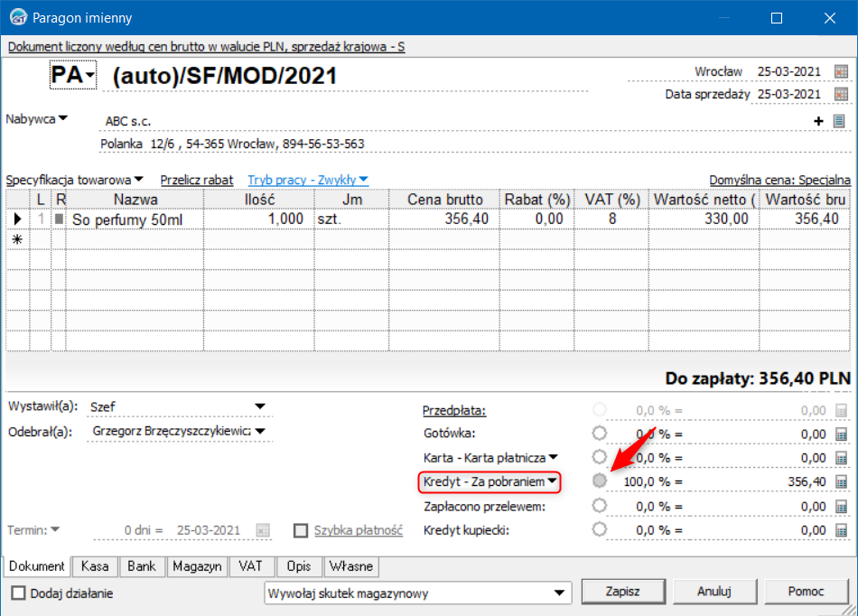Click Nazwa column header
Image resolution: width=858 pixels, height=616 pixels.
coord(135,199)
